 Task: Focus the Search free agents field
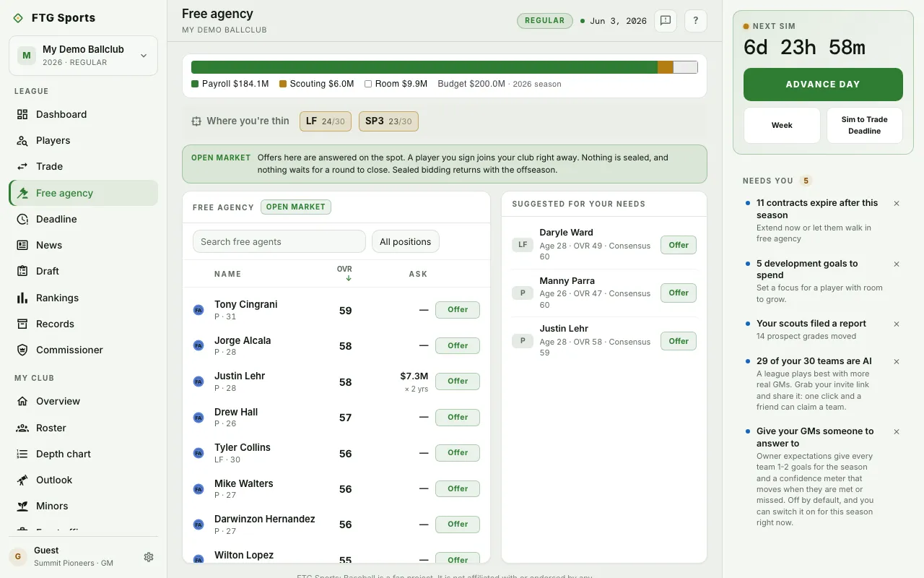[x=279, y=241]
